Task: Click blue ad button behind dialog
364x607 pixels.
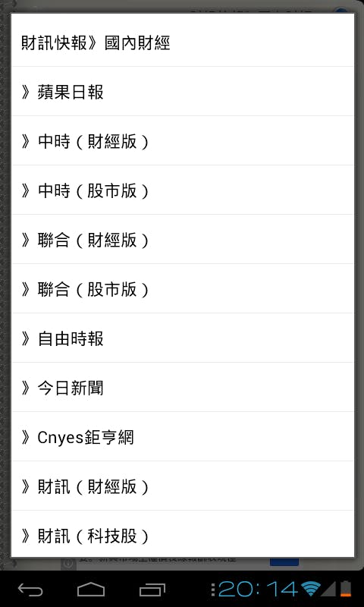Action: coord(284,561)
